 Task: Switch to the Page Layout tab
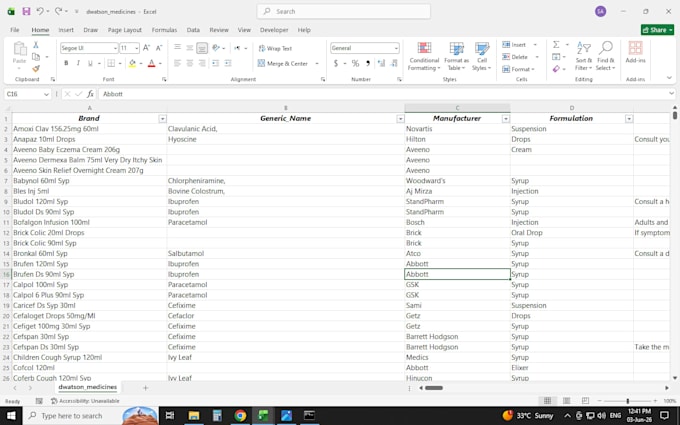pyautogui.click(x=124, y=30)
